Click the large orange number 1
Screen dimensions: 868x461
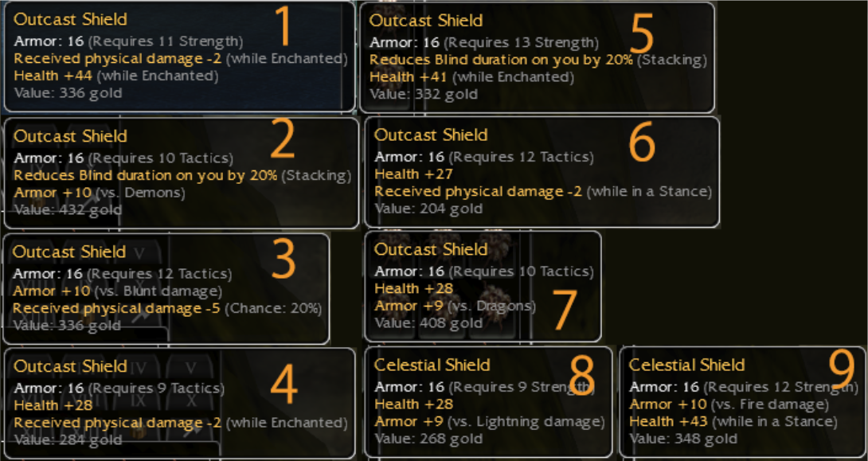point(284,27)
